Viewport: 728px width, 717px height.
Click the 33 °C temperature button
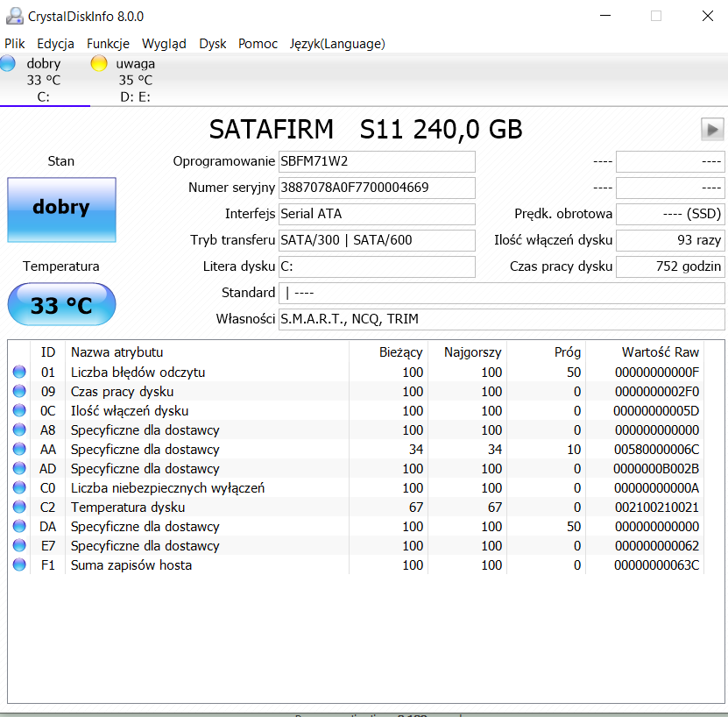pos(61,304)
